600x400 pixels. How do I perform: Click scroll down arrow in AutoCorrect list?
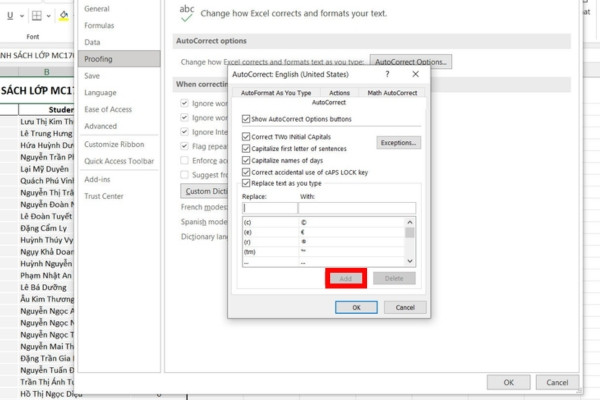(410, 261)
